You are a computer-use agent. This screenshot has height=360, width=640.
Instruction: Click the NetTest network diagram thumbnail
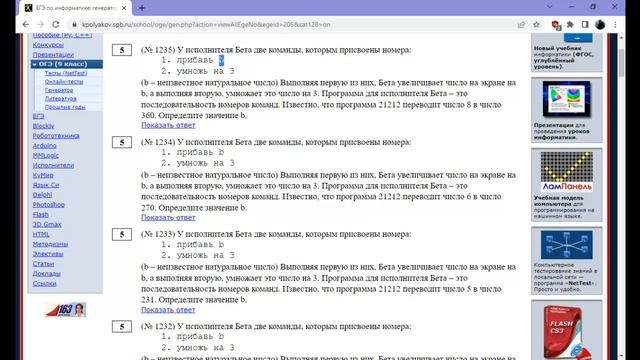(567, 245)
